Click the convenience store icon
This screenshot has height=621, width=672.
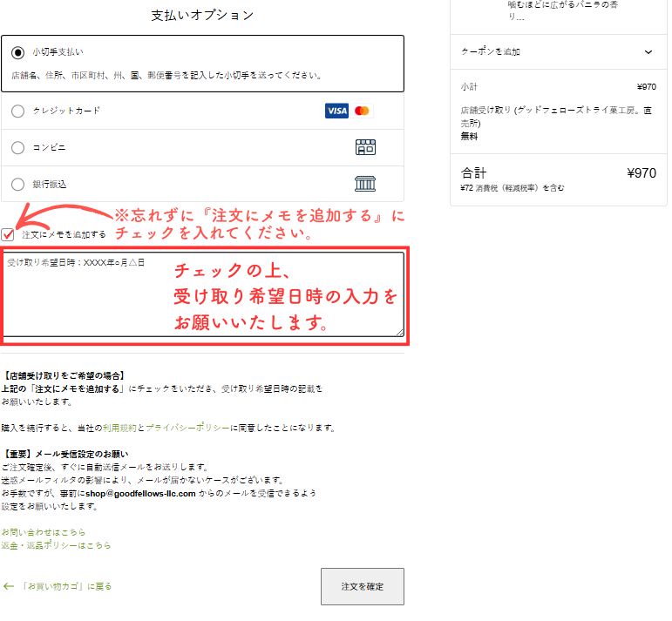(365, 147)
